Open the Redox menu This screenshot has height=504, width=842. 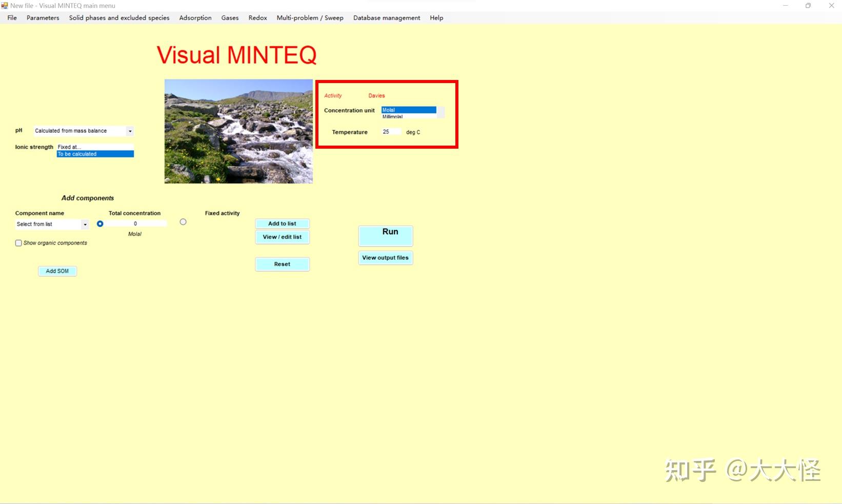coord(257,17)
